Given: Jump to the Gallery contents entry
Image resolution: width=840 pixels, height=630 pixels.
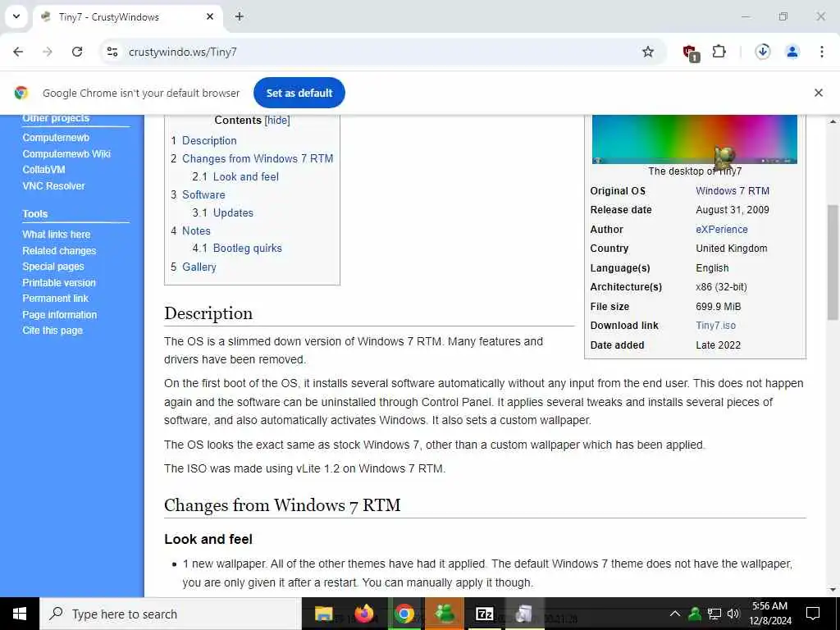Looking at the screenshot, I should pos(199,267).
